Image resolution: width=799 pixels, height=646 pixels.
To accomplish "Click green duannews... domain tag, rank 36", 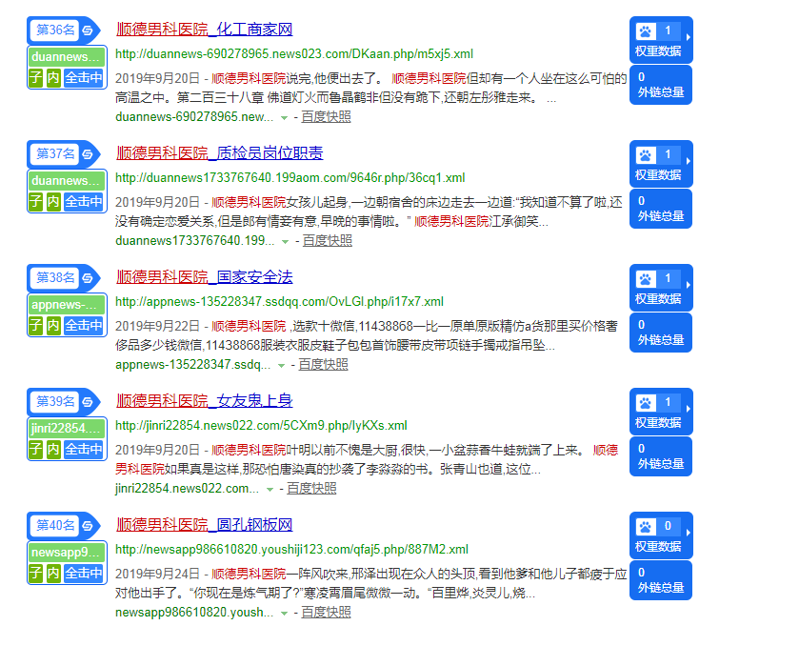I will (x=67, y=57).
